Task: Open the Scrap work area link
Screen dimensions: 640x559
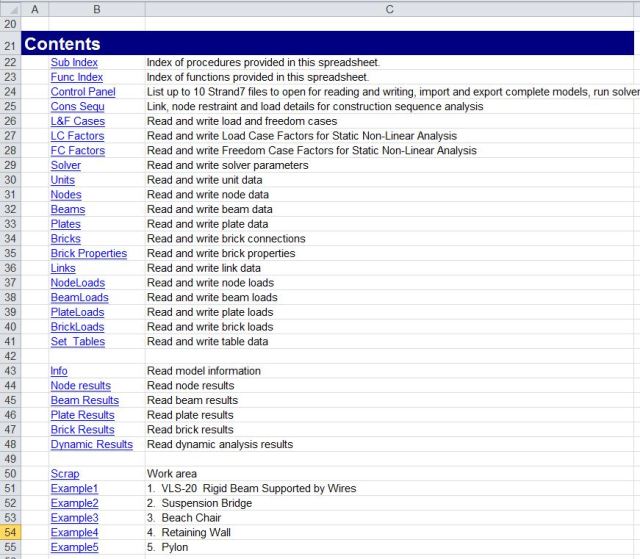Action: click(65, 474)
